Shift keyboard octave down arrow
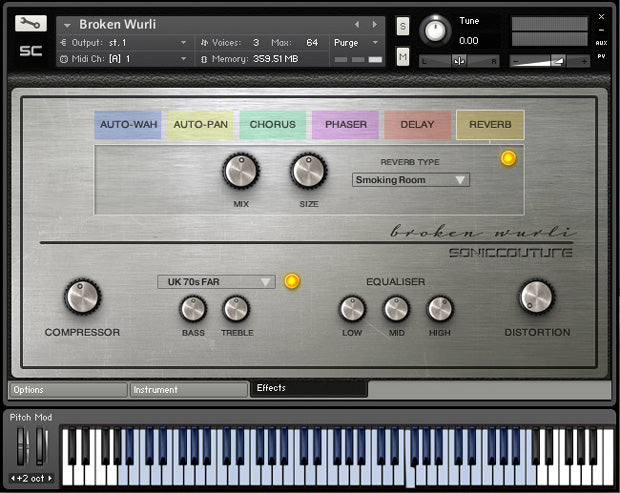Viewport: 620px width, 493px height. pyautogui.click(x=13, y=478)
